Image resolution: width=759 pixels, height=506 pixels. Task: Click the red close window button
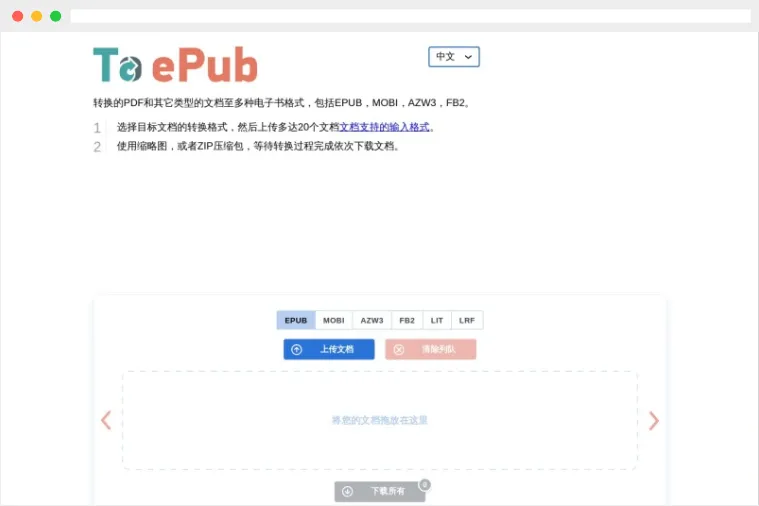17,16
